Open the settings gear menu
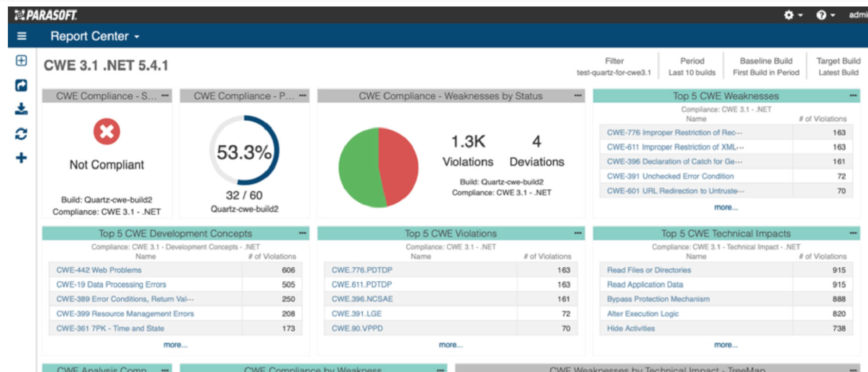The image size is (868, 372). coord(793,15)
